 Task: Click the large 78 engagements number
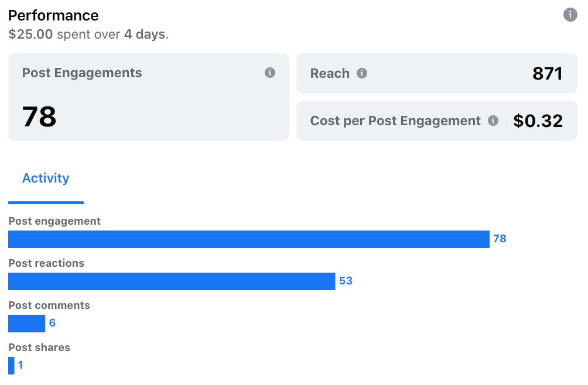[39, 116]
